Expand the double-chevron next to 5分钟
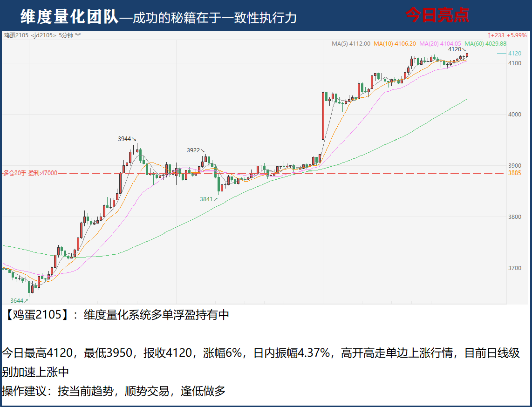 pyautogui.click(x=78, y=35)
